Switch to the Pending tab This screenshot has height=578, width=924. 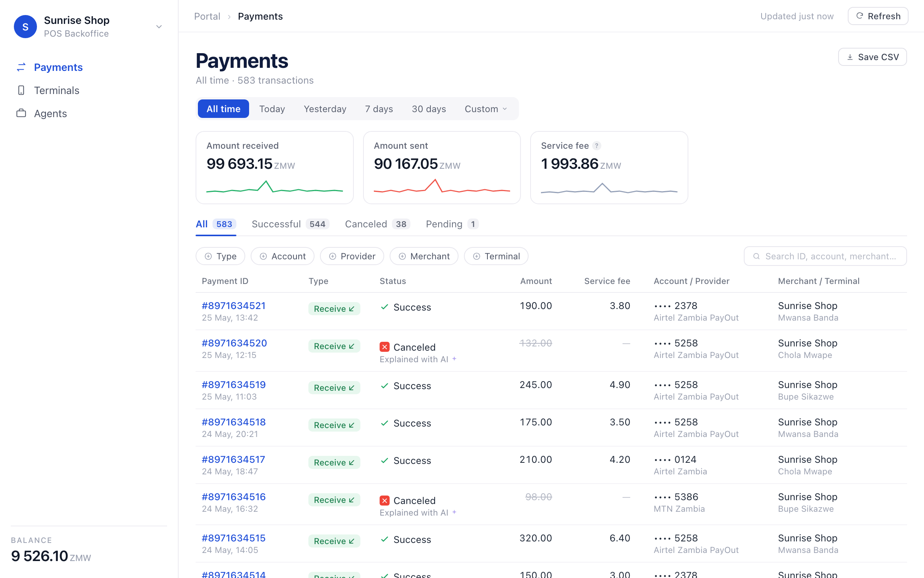[x=452, y=224]
